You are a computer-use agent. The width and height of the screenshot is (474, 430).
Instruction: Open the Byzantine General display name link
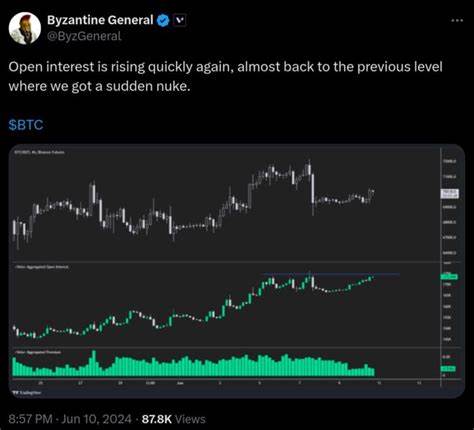coord(100,20)
